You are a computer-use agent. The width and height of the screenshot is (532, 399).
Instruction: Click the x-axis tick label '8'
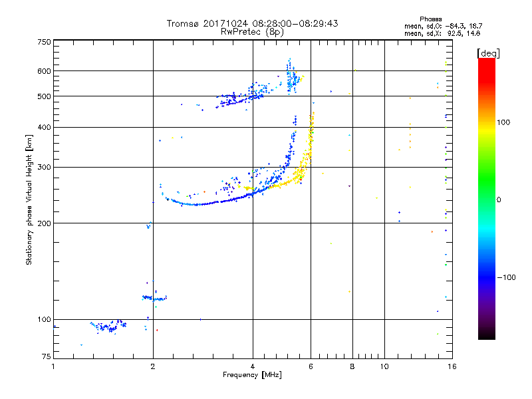(352, 366)
